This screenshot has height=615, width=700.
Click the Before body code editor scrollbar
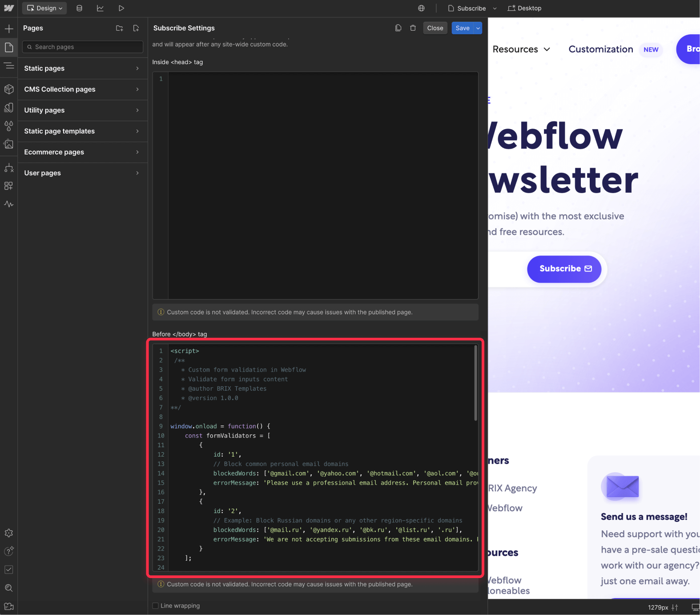475,383
